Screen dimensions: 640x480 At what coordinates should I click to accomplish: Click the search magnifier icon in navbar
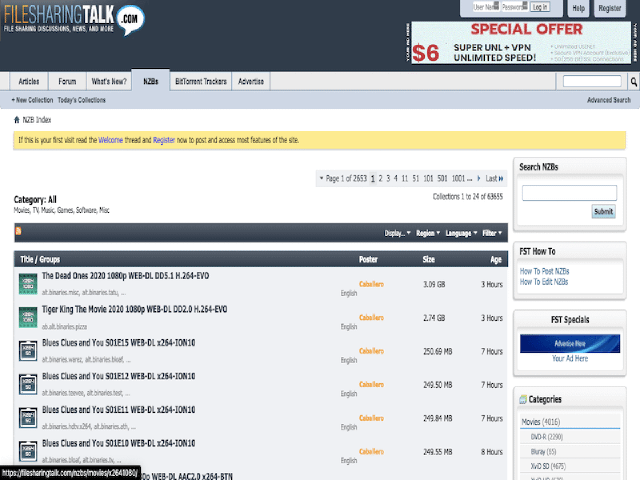(633, 82)
